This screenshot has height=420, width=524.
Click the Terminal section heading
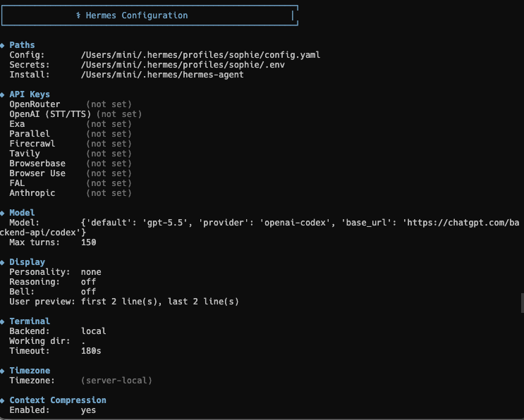(x=30, y=321)
